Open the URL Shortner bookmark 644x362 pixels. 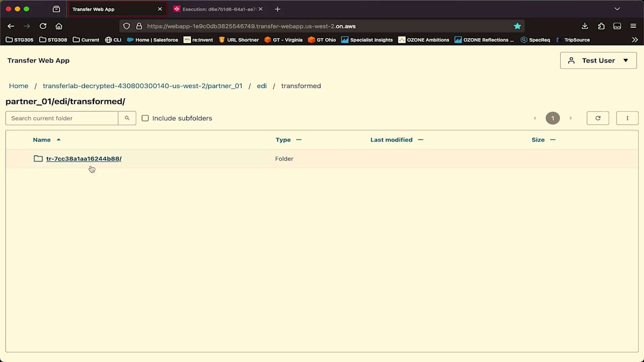(x=239, y=40)
